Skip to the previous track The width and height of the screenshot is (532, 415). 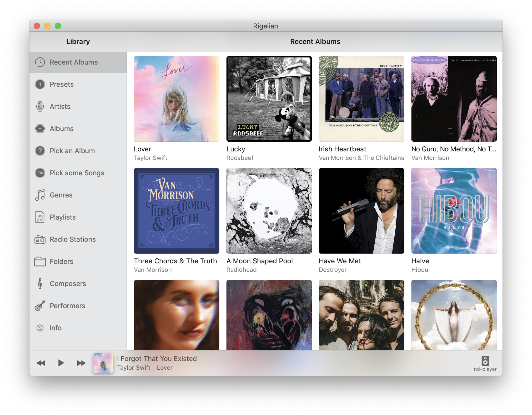[41, 363]
